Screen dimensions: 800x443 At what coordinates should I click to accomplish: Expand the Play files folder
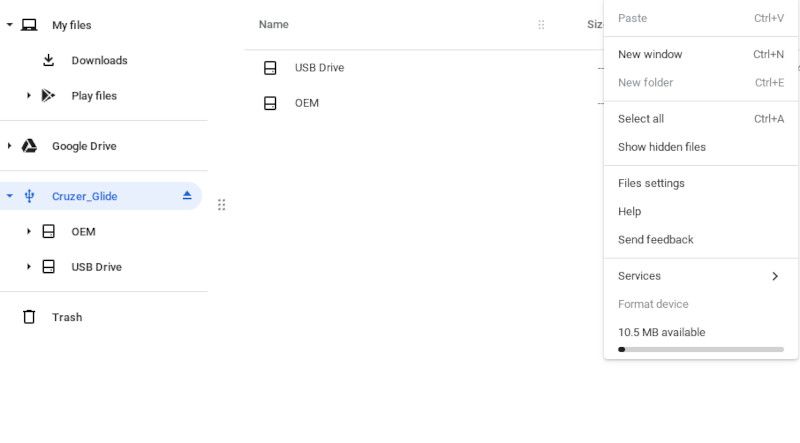(x=29, y=96)
